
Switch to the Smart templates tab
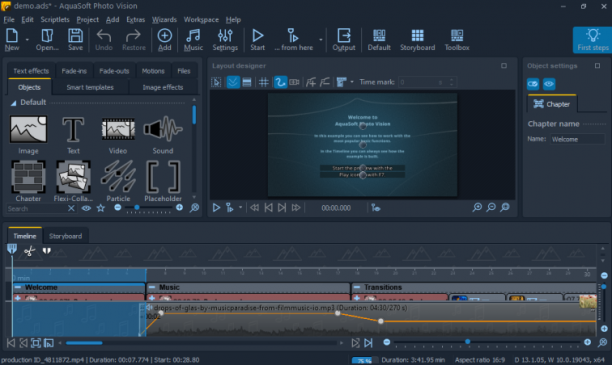click(90, 87)
